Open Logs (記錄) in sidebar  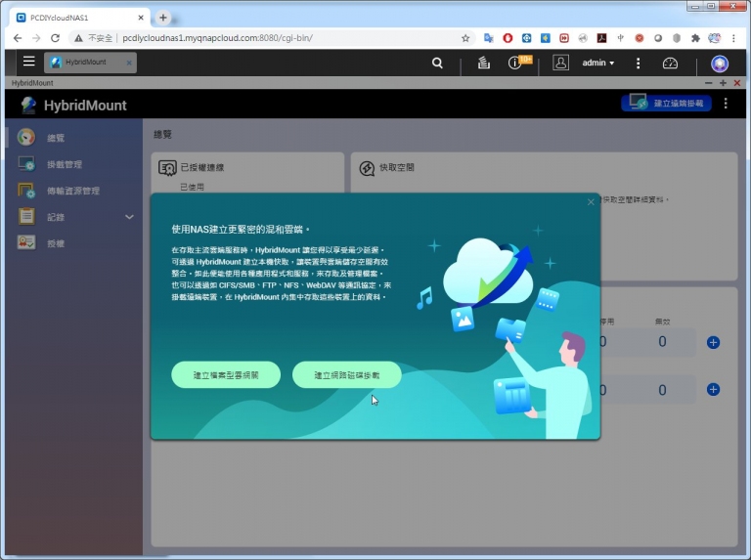click(56, 217)
